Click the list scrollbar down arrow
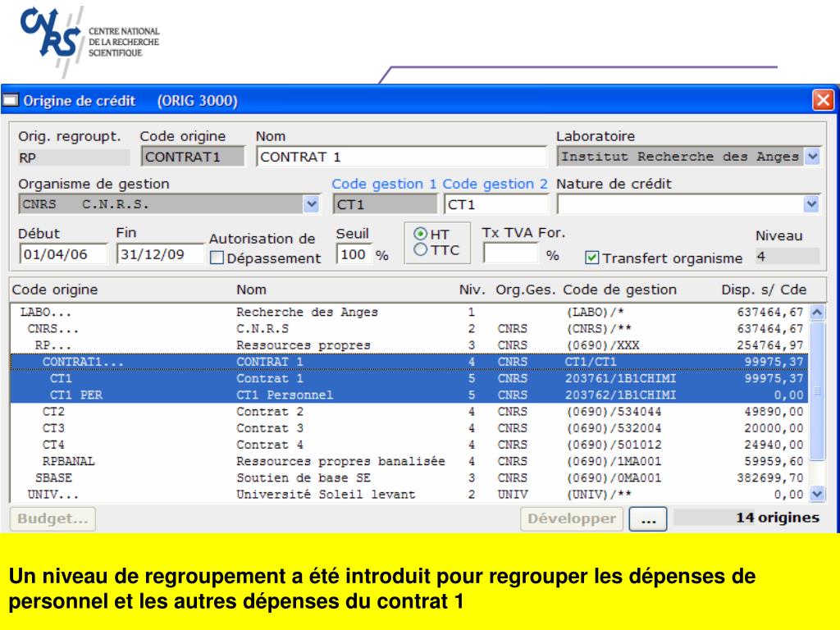This screenshot has width=840, height=630. (817, 494)
